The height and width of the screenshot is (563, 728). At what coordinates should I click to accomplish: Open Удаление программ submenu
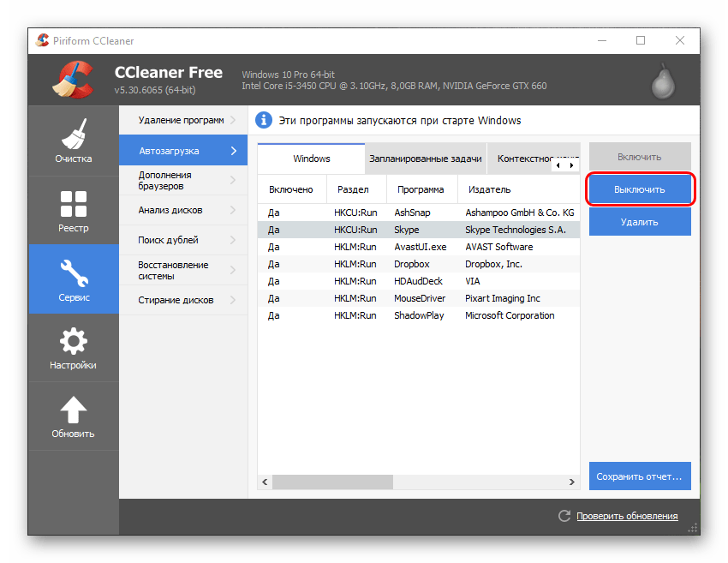click(x=183, y=120)
